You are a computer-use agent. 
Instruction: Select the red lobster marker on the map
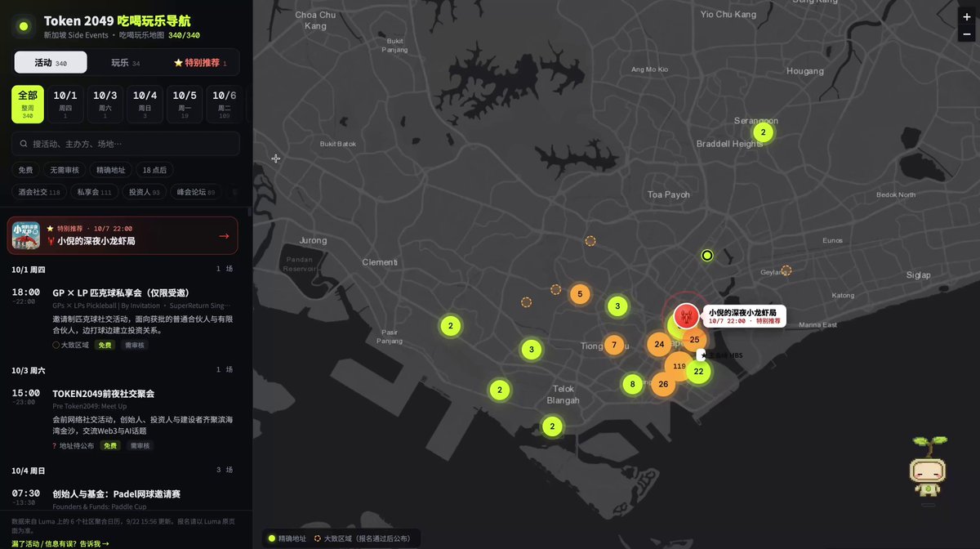click(x=687, y=315)
